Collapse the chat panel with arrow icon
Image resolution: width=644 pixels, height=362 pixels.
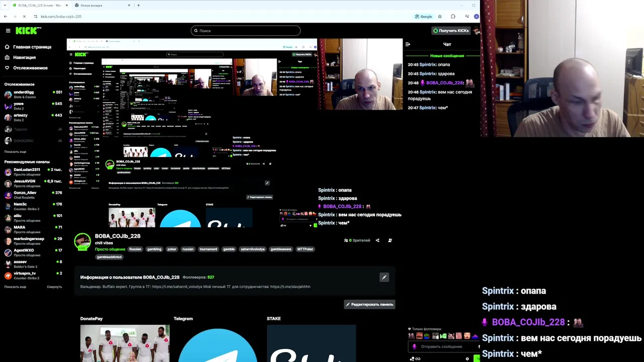coord(408,44)
